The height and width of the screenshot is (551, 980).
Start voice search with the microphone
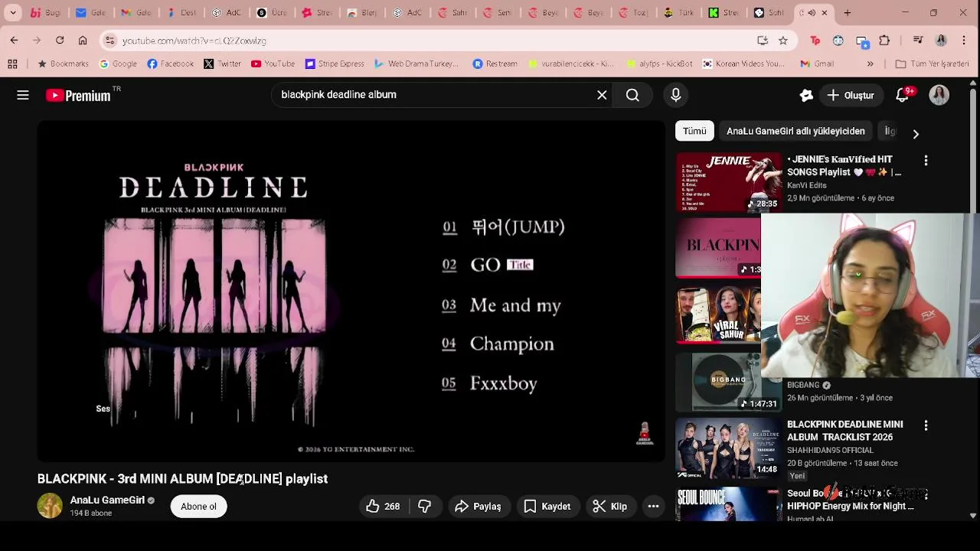(675, 95)
